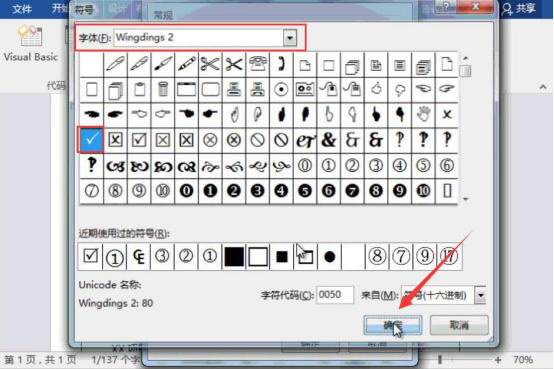
Task: Pick the black circled number 5
Action: pyautogui.click(x=305, y=191)
